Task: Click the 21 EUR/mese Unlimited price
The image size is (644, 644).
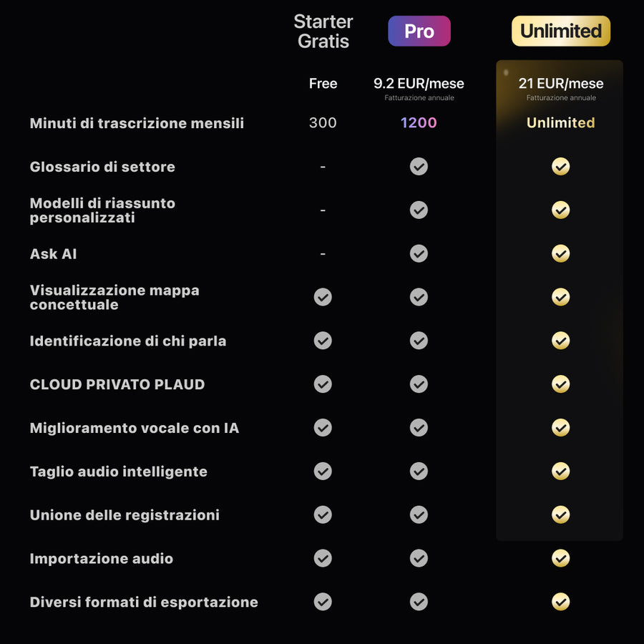Action: tap(561, 84)
